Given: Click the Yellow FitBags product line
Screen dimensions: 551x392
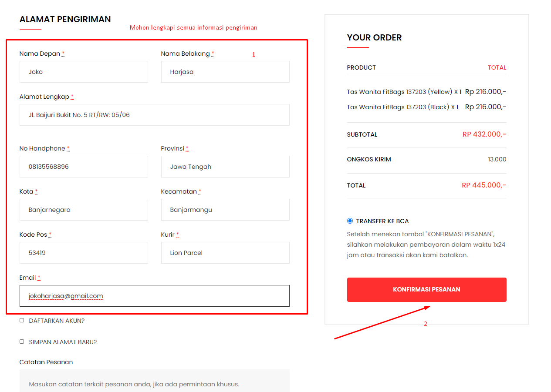Looking at the screenshot, I should coord(404,92).
